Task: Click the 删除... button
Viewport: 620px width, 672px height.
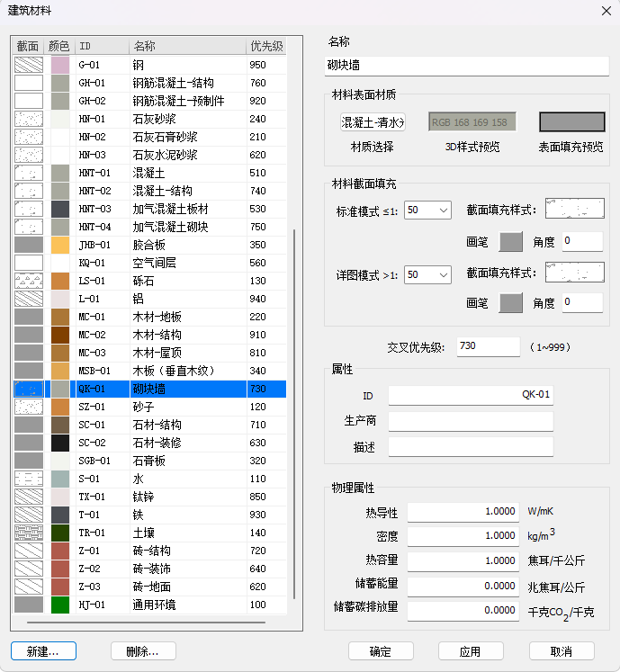Action: coord(143,650)
